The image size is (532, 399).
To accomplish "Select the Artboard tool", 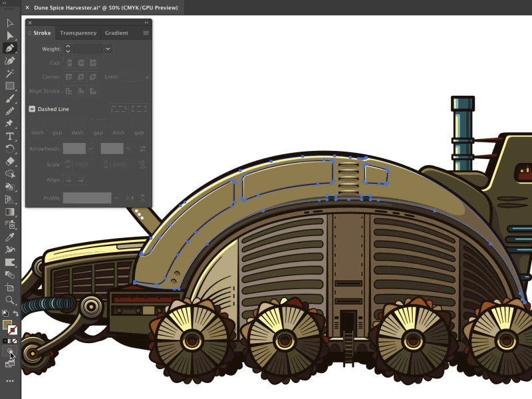I will (9, 288).
